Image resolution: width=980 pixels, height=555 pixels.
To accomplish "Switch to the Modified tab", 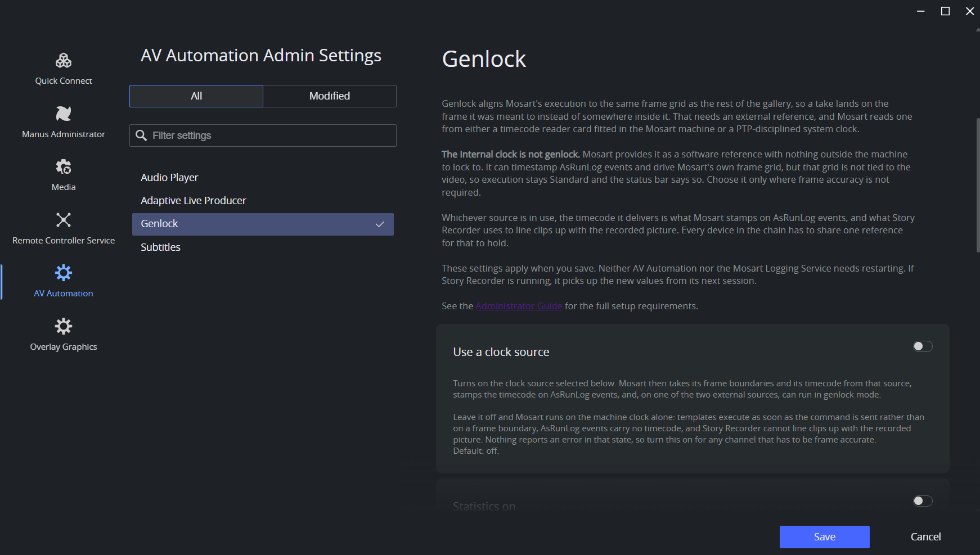I will point(330,96).
